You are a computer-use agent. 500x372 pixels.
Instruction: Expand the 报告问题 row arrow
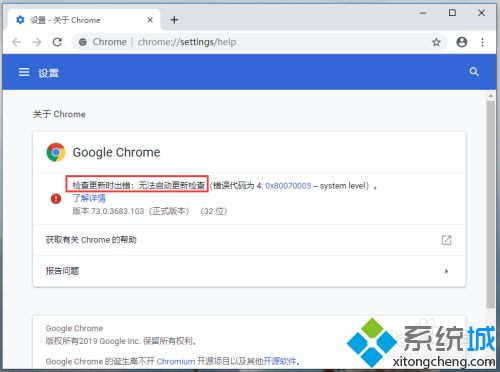click(x=447, y=271)
